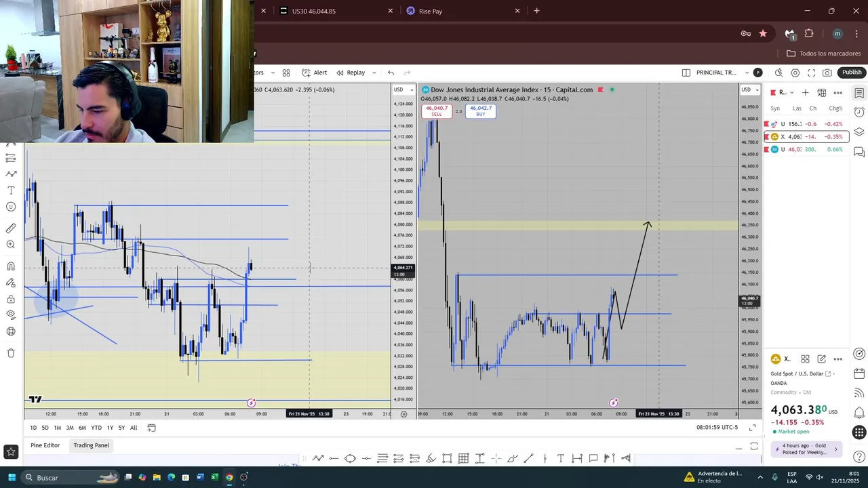Viewport: 868px width, 488px height.
Task: Select the ruler Measure tool
Action: click(11, 228)
